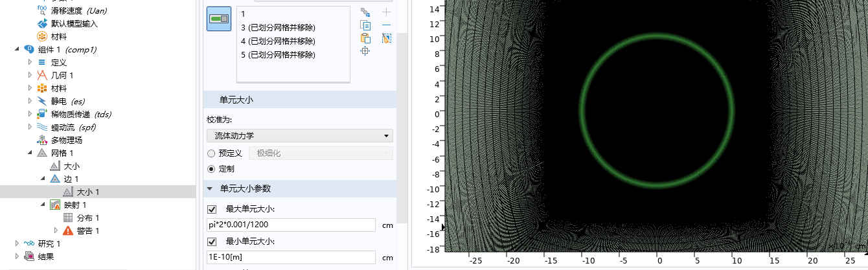Click the warning icon for 警告 1
This screenshot has height=270, width=868.
tap(68, 231)
